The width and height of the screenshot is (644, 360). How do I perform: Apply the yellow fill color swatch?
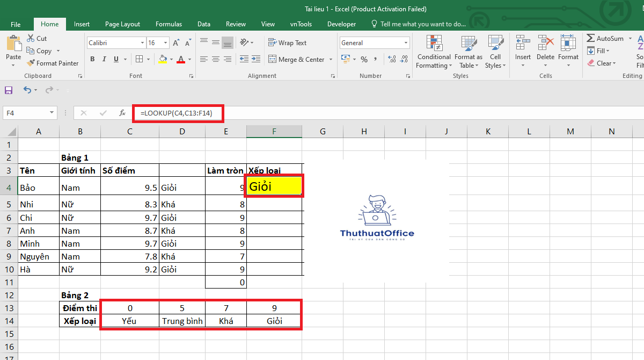(163, 59)
